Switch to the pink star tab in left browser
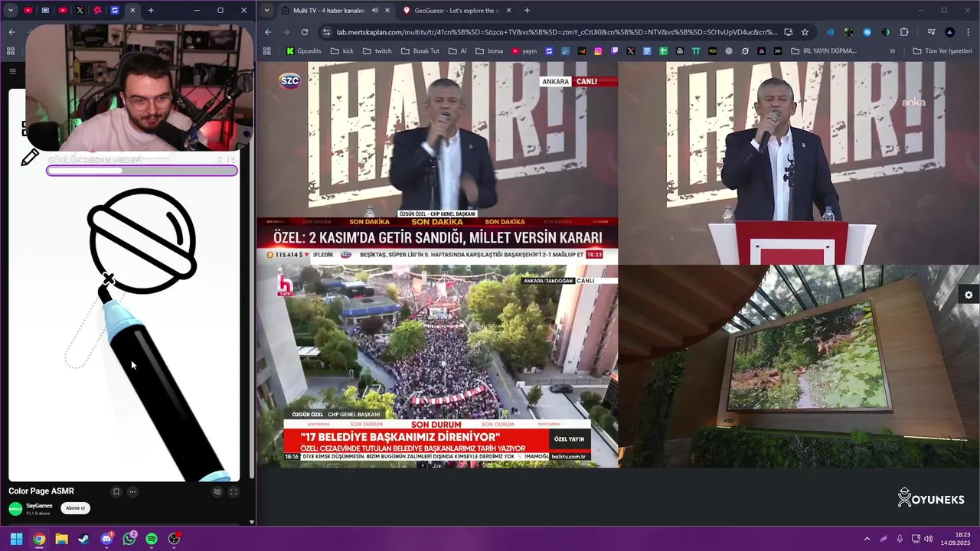980x551 pixels. pos(98,11)
